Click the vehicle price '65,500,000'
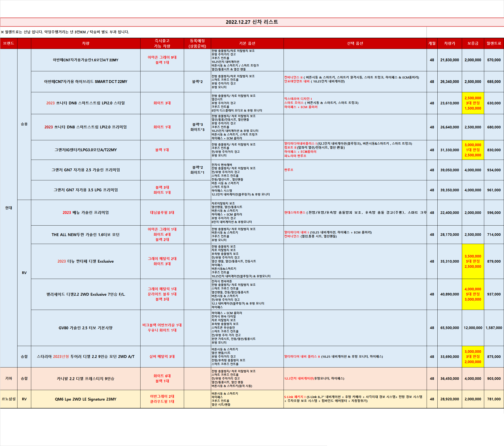Viewport: 504px width, 446px height. 449,328
